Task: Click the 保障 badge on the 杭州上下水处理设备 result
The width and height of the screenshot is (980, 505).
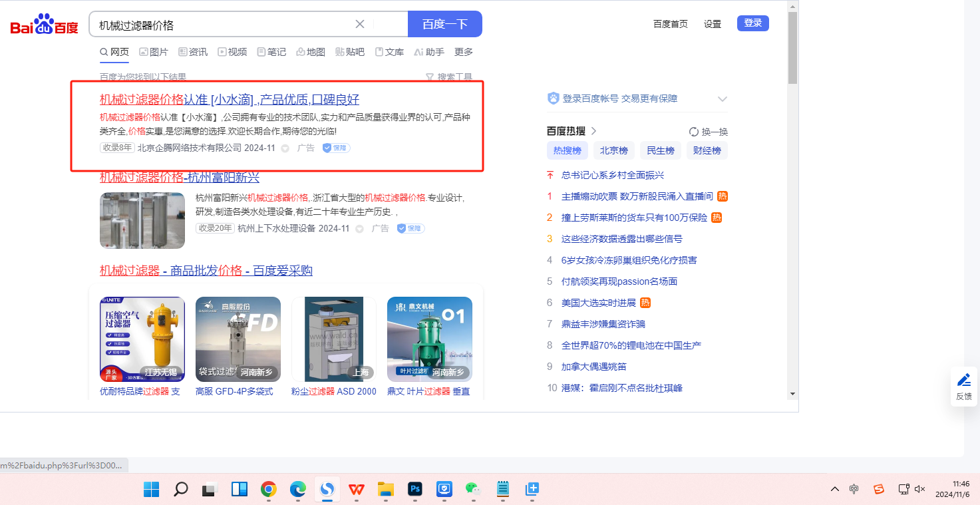Action: (x=411, y=228)
